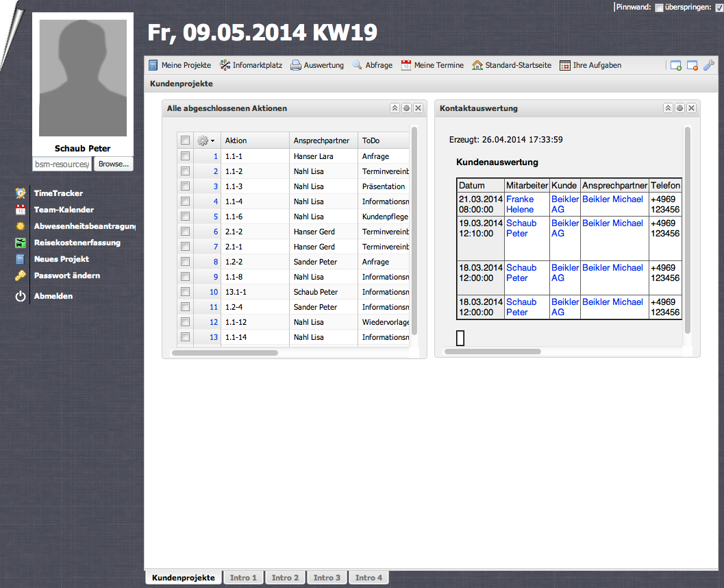Open the gear dropdown in actions table header
The height and width of the screenshot is (588, 724).
[x=205, y=140]
